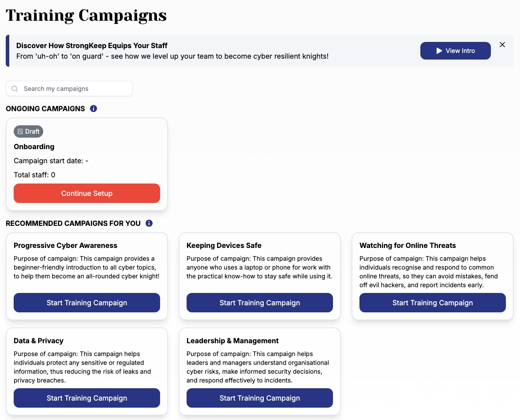The height and width of the screenshot is (420, 520).
Task: Start the Watching for Online Threats campaign
Action: (433, 303)
